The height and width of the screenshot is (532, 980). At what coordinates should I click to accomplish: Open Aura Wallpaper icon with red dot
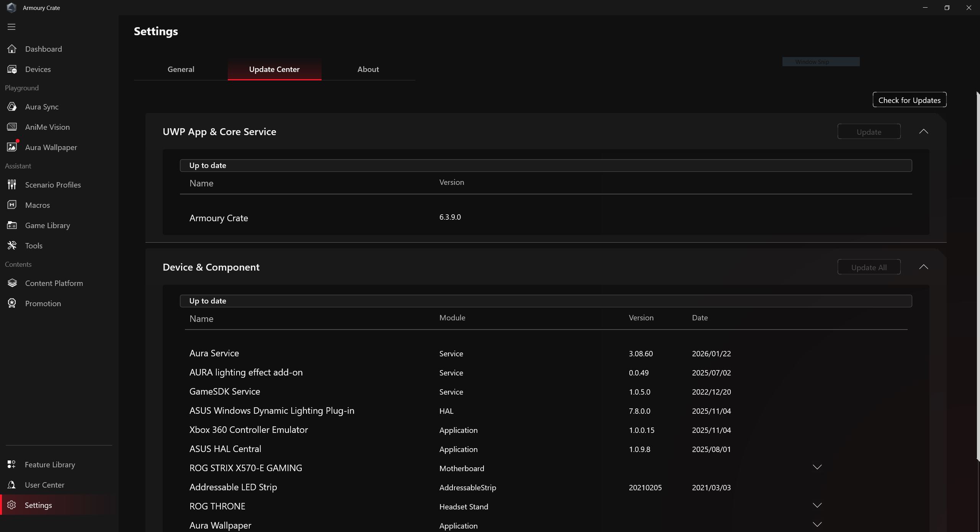[13, 147]
